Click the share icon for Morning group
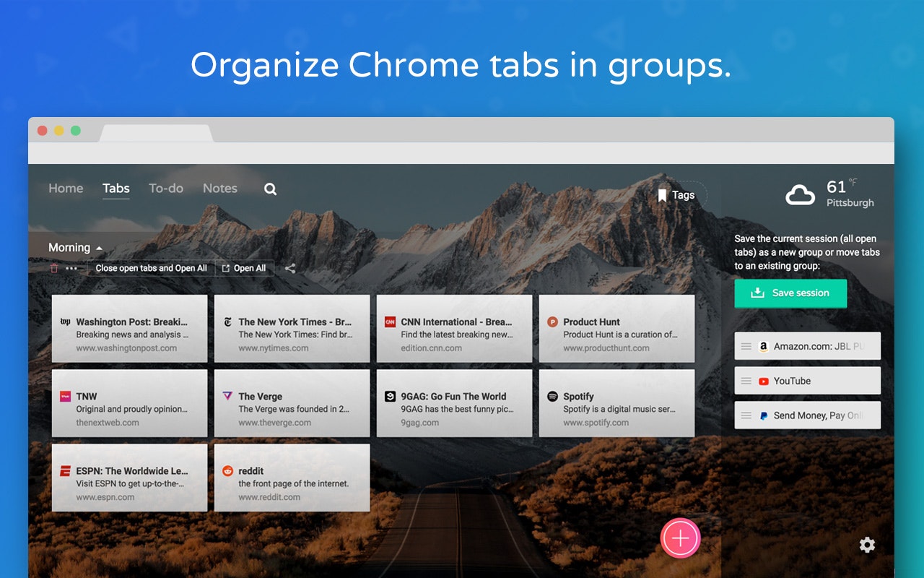Image resolution: width=924 pixels, height=578 pixels. coord(290,268)
